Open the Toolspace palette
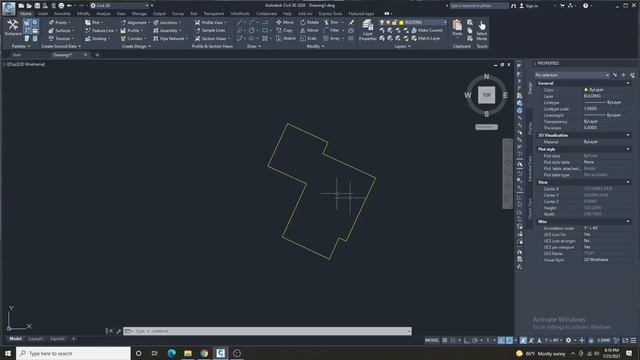This screenshot has width=640, height=360. pyautogui.click(x=13, y=28)
